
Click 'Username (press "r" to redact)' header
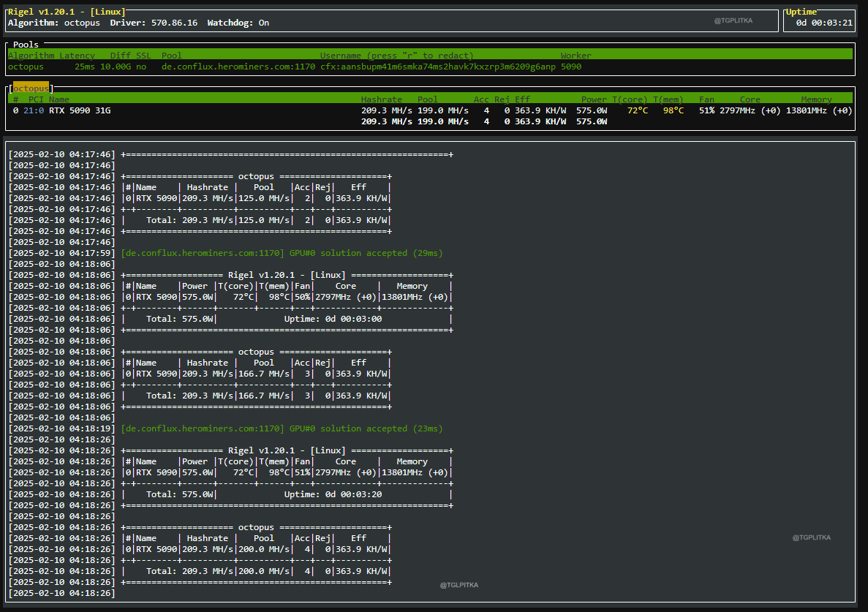[396, 56]
